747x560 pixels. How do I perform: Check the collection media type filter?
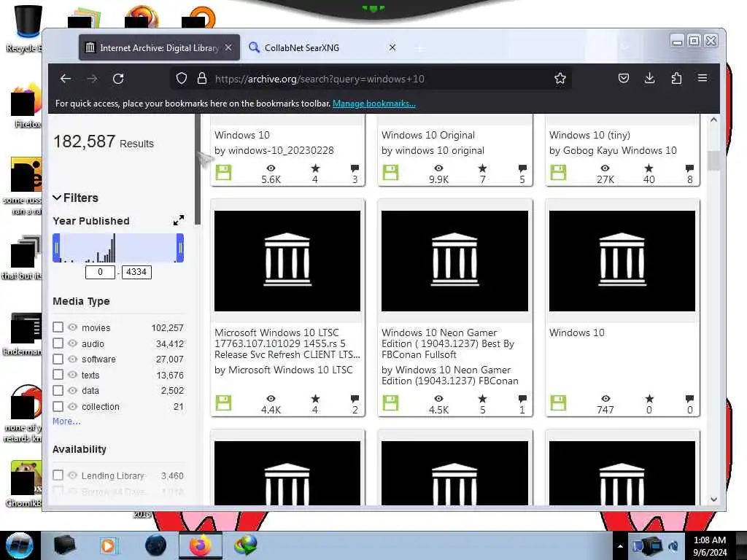58,406
